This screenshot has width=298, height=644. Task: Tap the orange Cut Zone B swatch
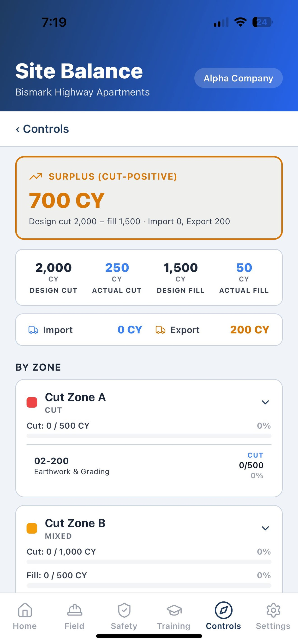point(32,528)
